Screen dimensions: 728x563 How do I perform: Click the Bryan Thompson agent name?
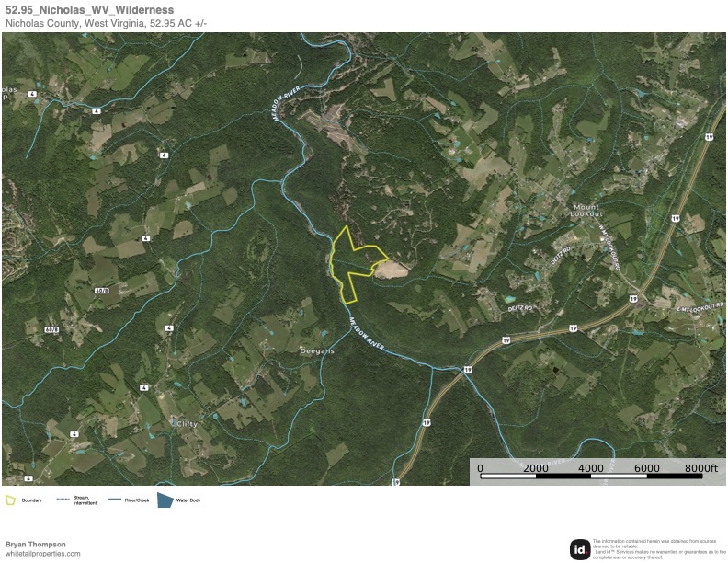(x=35, y=544)
